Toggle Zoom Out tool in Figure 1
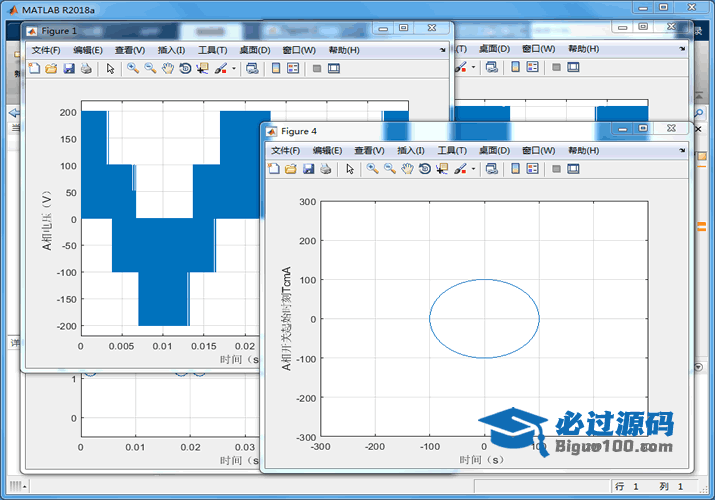715x500 pixels. (150, 68)
